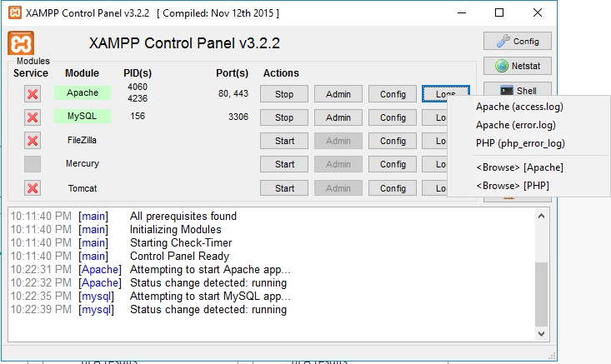Click the FileZilla module label
Screen dimensions: 611x364
coord(82,140)
